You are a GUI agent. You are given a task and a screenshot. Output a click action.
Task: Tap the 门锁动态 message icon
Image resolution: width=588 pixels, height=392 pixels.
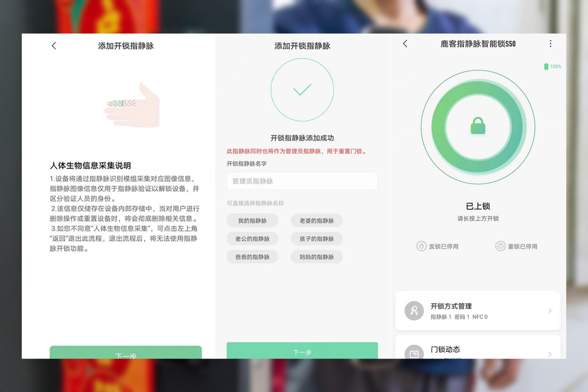[414, 353]
